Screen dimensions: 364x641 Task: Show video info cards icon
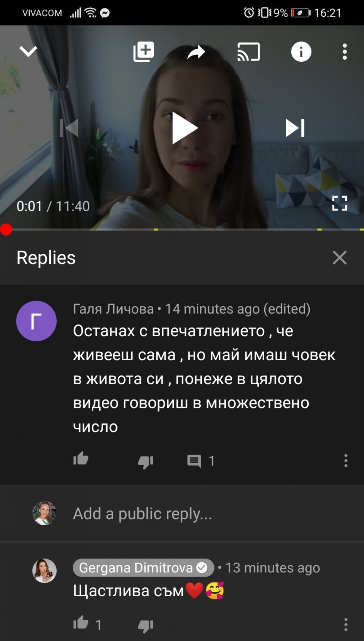[x=301, y=52]
